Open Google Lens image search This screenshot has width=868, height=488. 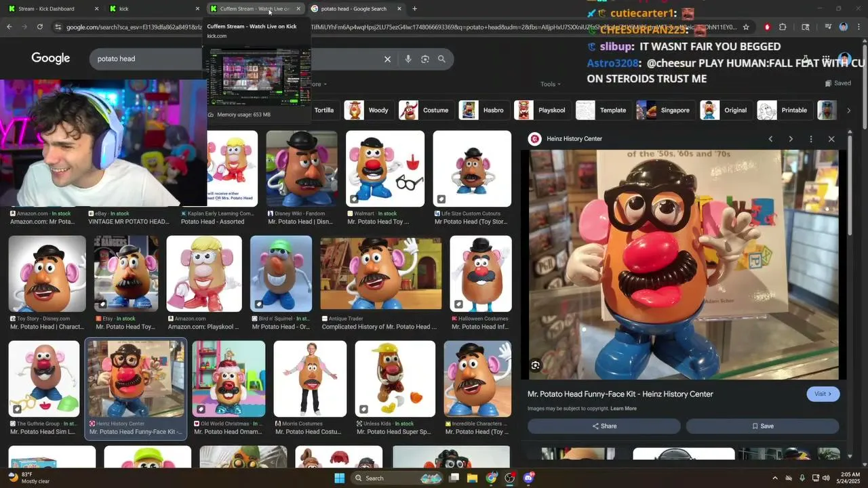pyautogui.click(x=425, y=59)
